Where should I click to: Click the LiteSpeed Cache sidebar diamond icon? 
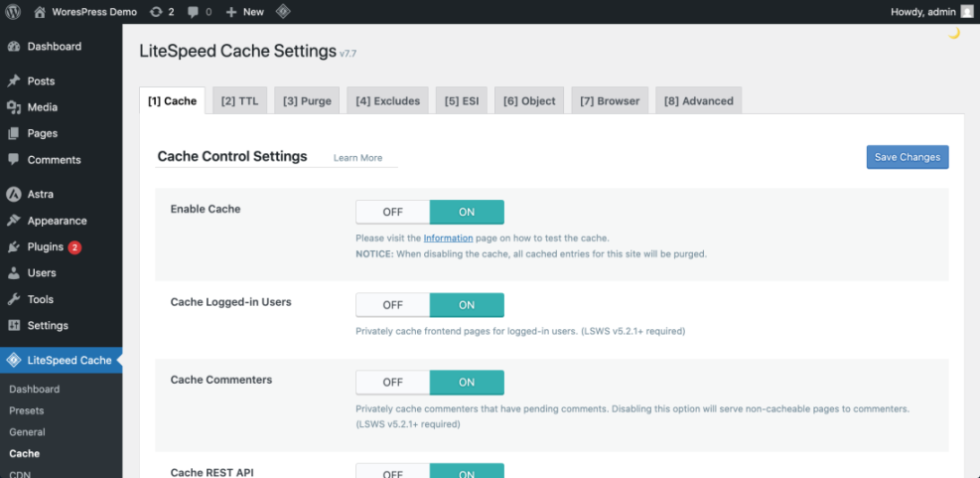click(x=14, y=361)
